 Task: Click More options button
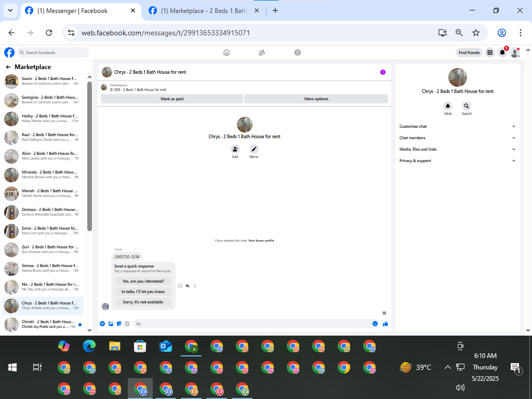tap(316, 99)
